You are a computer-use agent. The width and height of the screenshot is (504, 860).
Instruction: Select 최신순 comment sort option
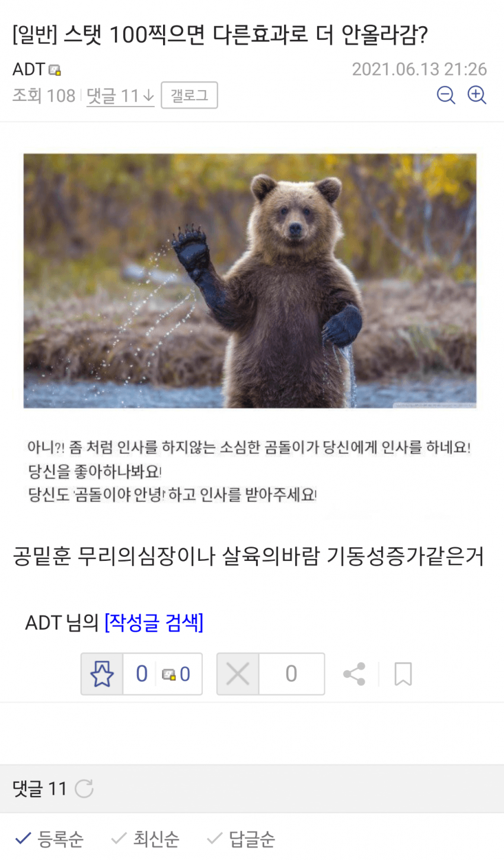(x=145, y=839)
